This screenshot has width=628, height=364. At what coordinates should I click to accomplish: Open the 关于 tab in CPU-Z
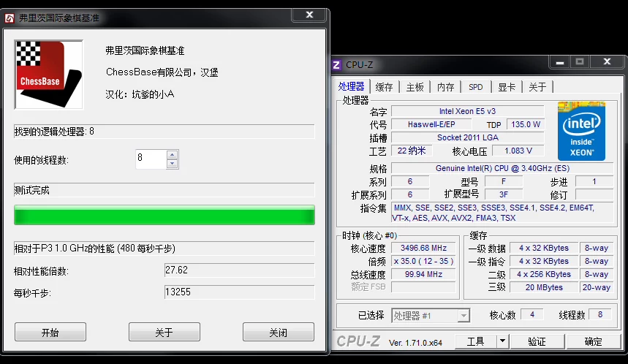[537, 87]
